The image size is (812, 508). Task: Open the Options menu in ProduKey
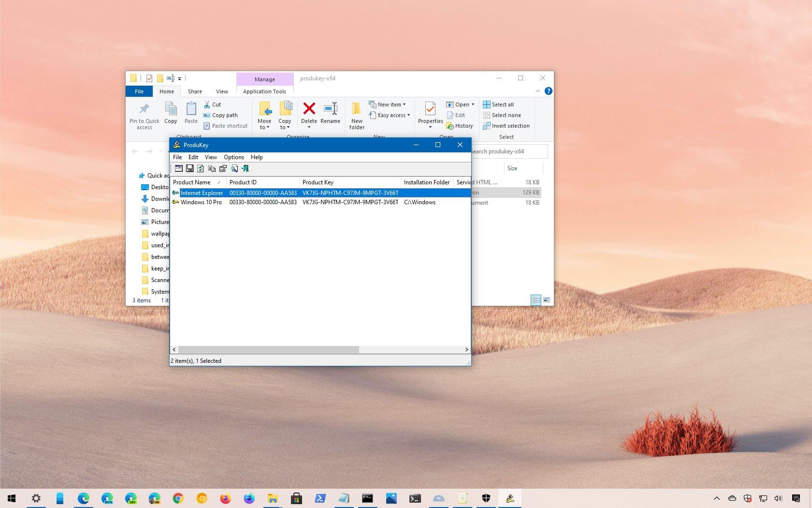tap(234, 157)
